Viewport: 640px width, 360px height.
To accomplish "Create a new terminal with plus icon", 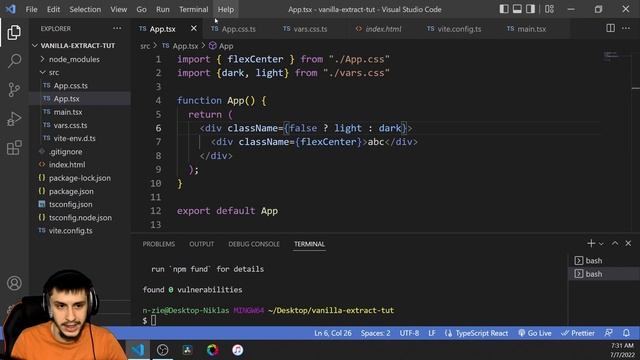I will tap(591, 243).
